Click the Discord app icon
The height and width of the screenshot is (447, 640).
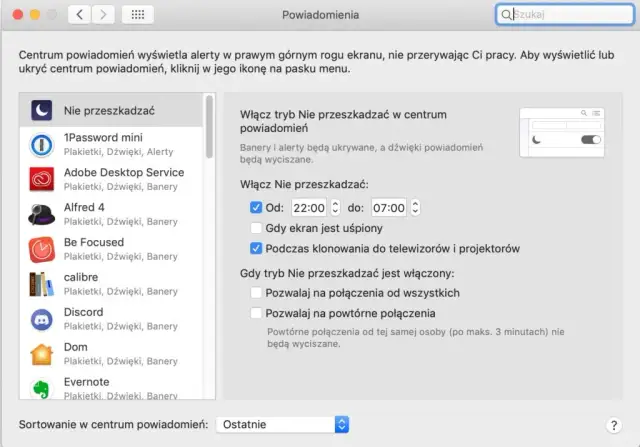coord(41,319)
